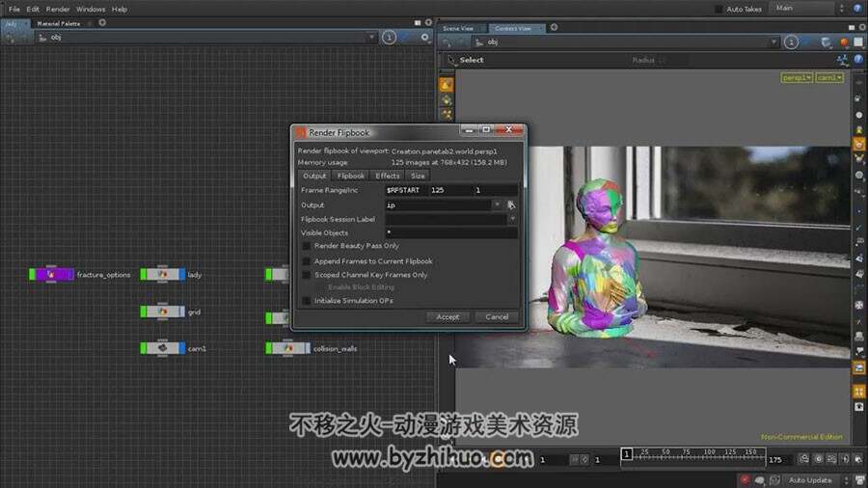Click the viewport Select tool icon
Viewport: 868px width, 488px height.
pyautogui.click(x=451, y=60)
